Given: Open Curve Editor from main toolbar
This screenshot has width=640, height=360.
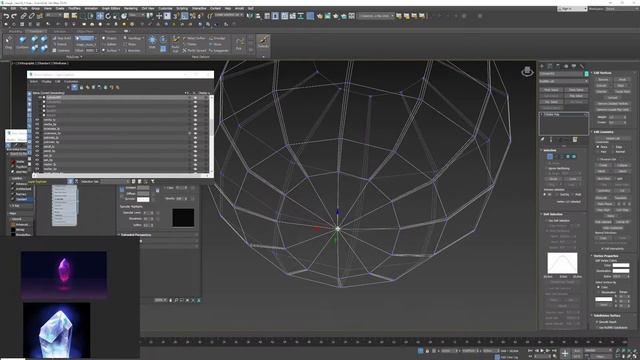Looking at the screenshot, I should [x=293, y=16].
